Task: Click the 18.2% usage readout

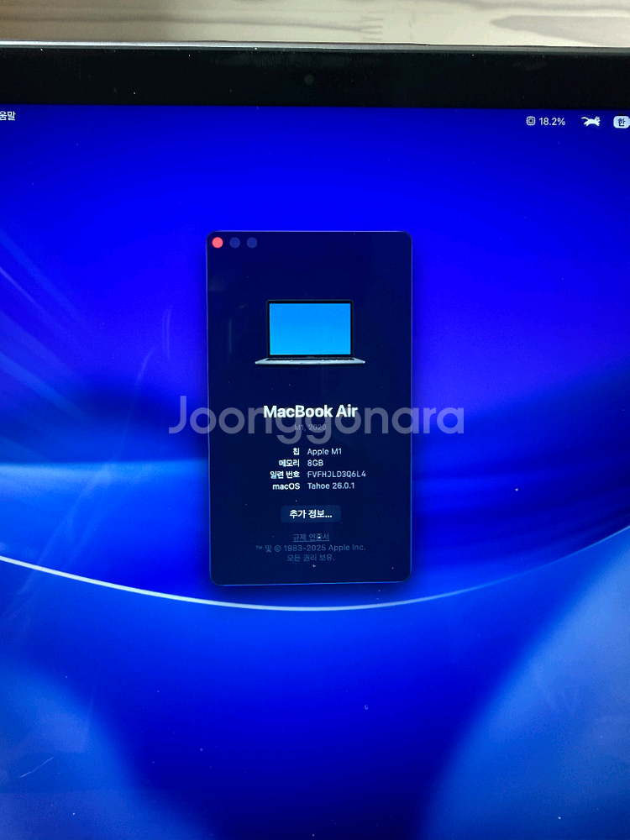Action: 552,121
